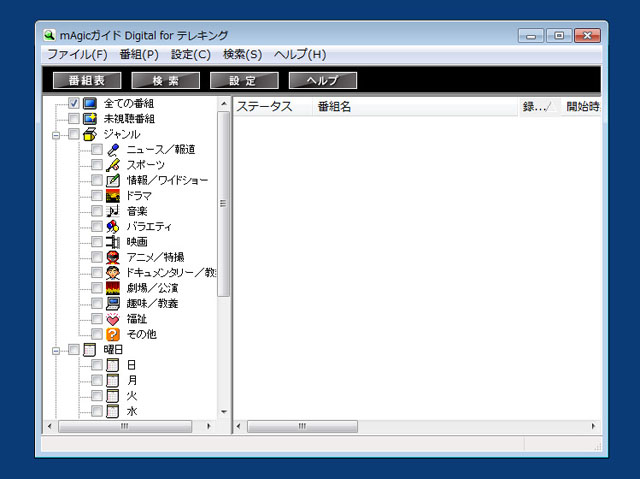Open the 検索(S) menu
Viewport: 640px width, 479px height.
click(x=242, y=55)
